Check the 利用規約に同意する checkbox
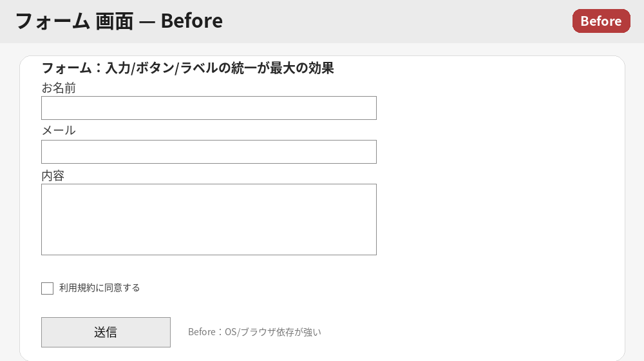 [47, 288]
